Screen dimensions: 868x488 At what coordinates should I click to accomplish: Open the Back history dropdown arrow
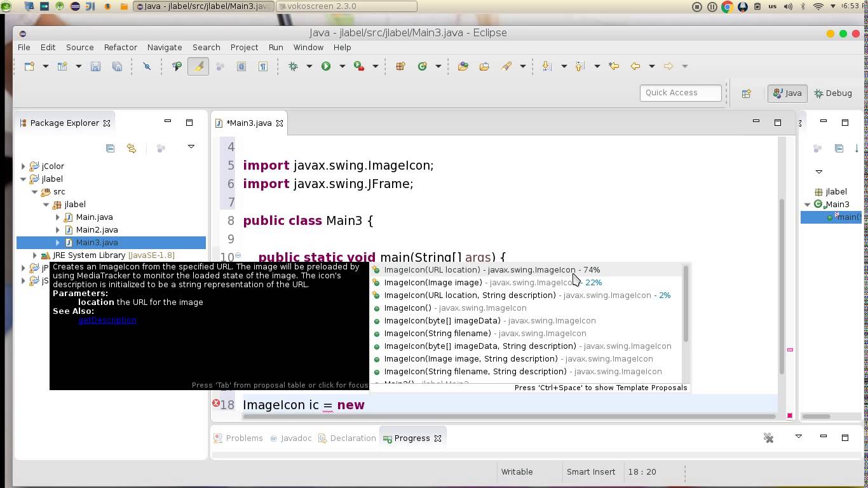(651, 66)
